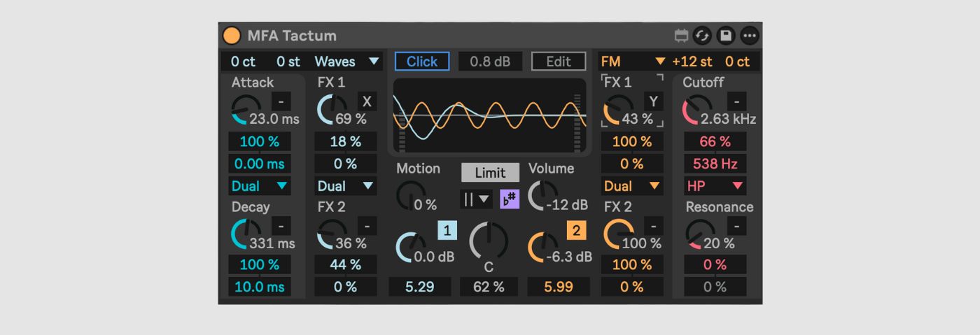
Task: Click the minus button next to Cutoff
Action: click(736, 101)
